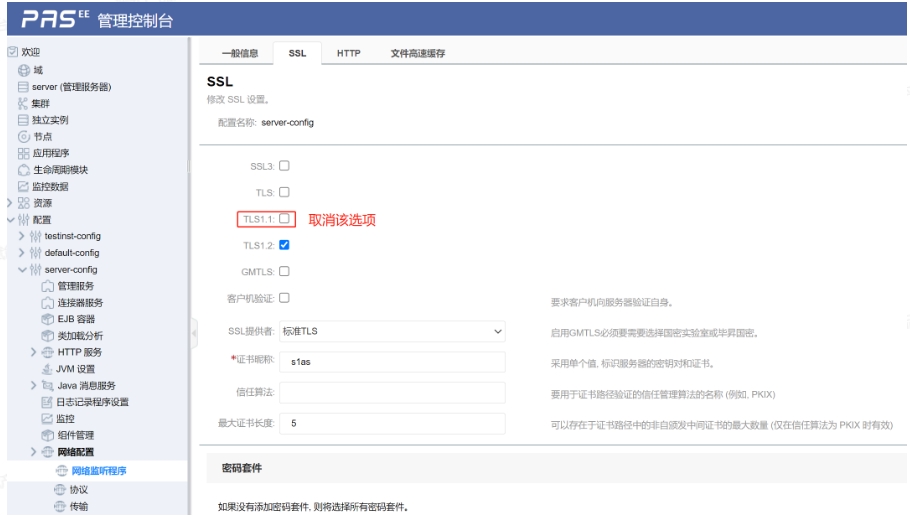910x519 pixels.
Task: Open the SSL提供者 dropdown
Action: click(x=392, y=331)
